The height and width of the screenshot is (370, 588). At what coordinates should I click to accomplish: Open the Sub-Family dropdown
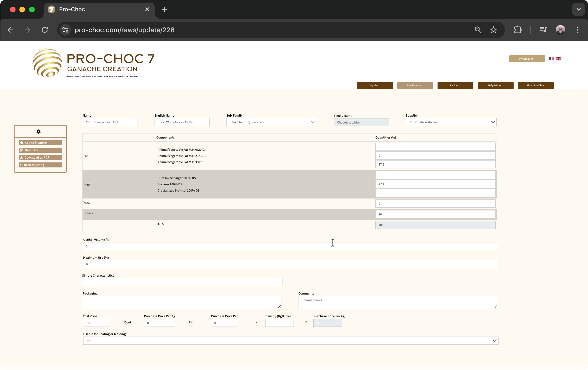pos(271,122)
